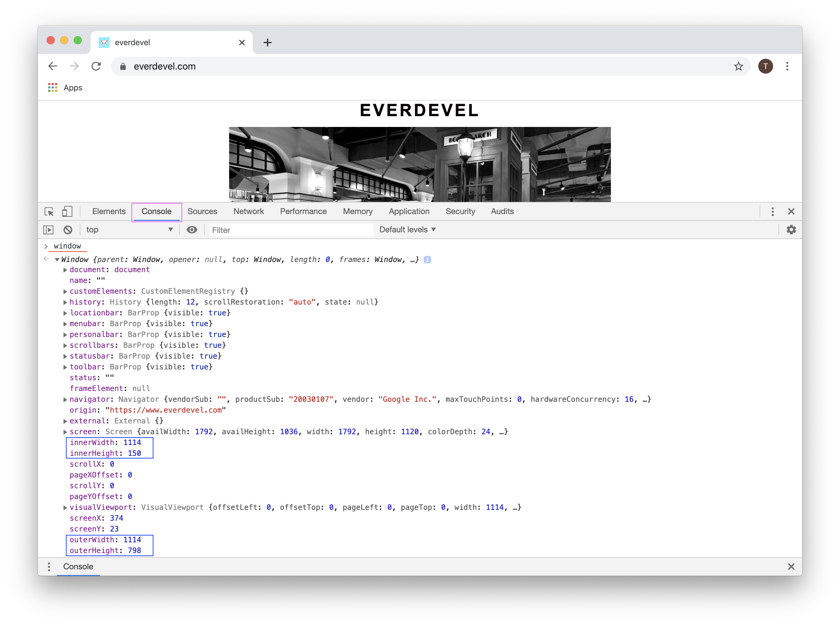This screenshot has width=840, height=626.
Task: Expand the document property
Action: [65, 270]
